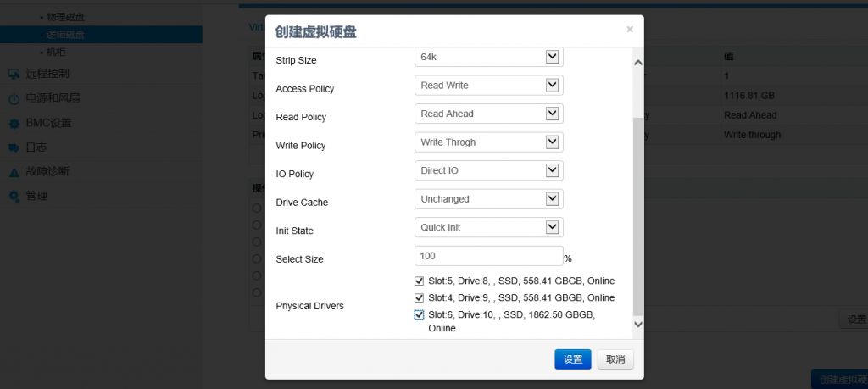Open the Strip Size dropdown
Viewport: 868px width, 389px height.
coord(552,57)
